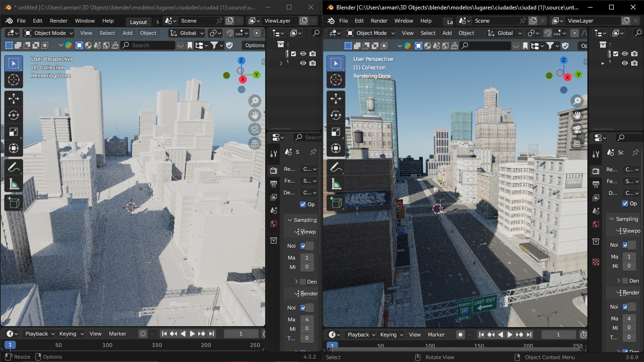The image size is (644, 362).
Task: Enable Den checkbox under Viewport in left properties
Action: click(303, 282)
